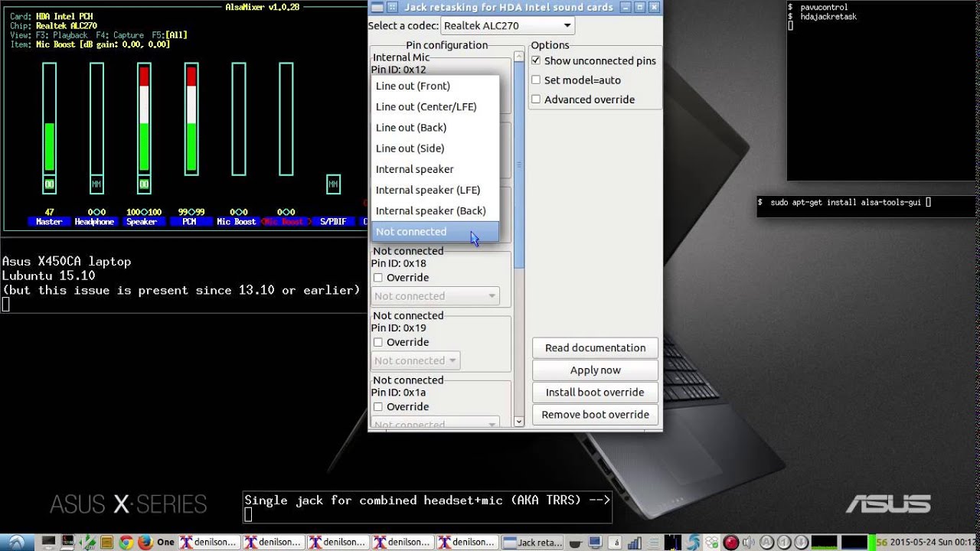Viewport: 980px width, 551px height.
Task: Choose Line out (Center/LFE) option
Action: click(435, 106)
